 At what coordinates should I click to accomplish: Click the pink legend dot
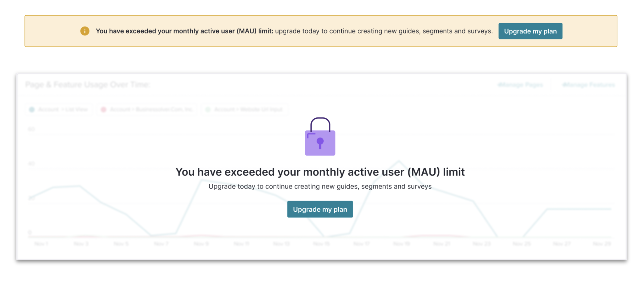point(103,109)
